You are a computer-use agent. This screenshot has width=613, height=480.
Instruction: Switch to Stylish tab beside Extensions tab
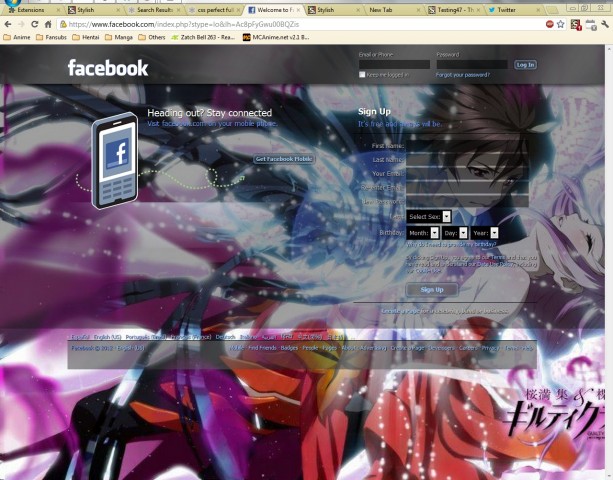(94, 10)
